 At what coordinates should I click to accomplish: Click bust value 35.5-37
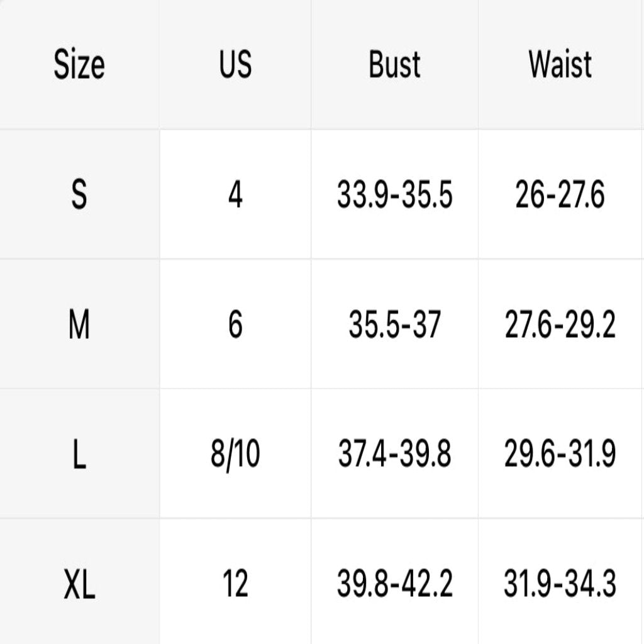point(394,325)
